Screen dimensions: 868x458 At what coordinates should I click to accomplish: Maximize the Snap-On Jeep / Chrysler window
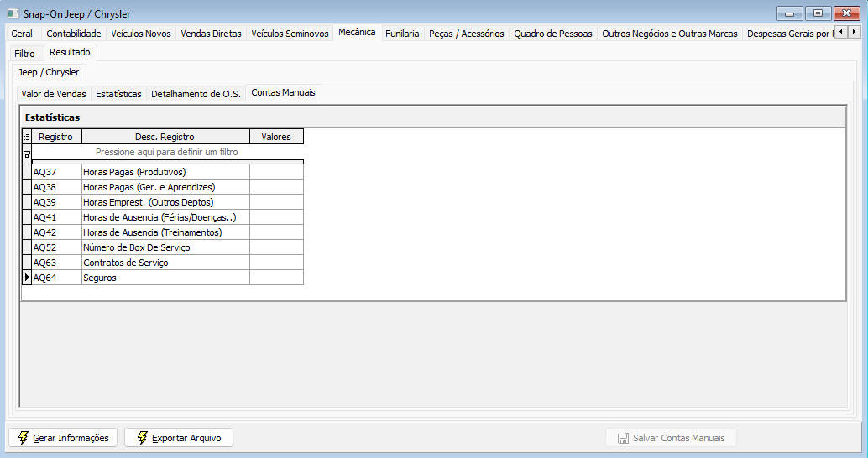point(818,13)
